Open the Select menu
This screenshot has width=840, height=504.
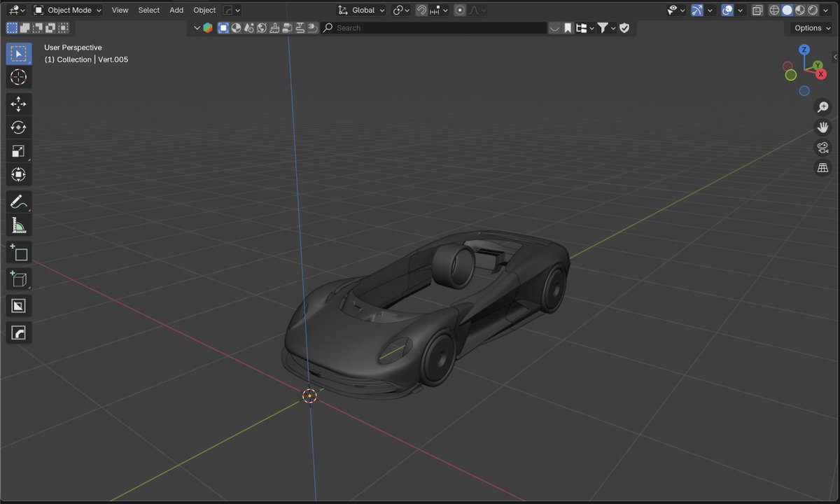(x=148, y=10)
